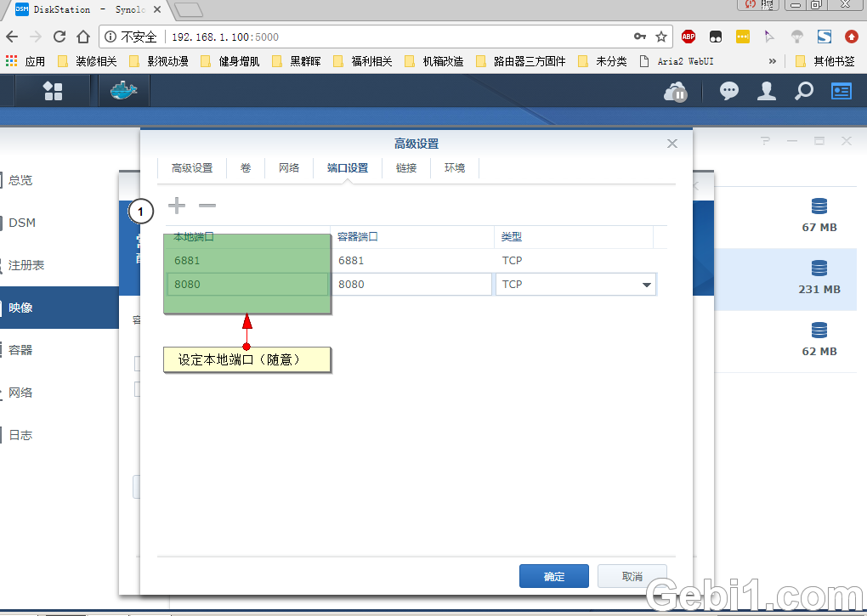
Task: Click the search magnifier icon
Action: (802, 91)
